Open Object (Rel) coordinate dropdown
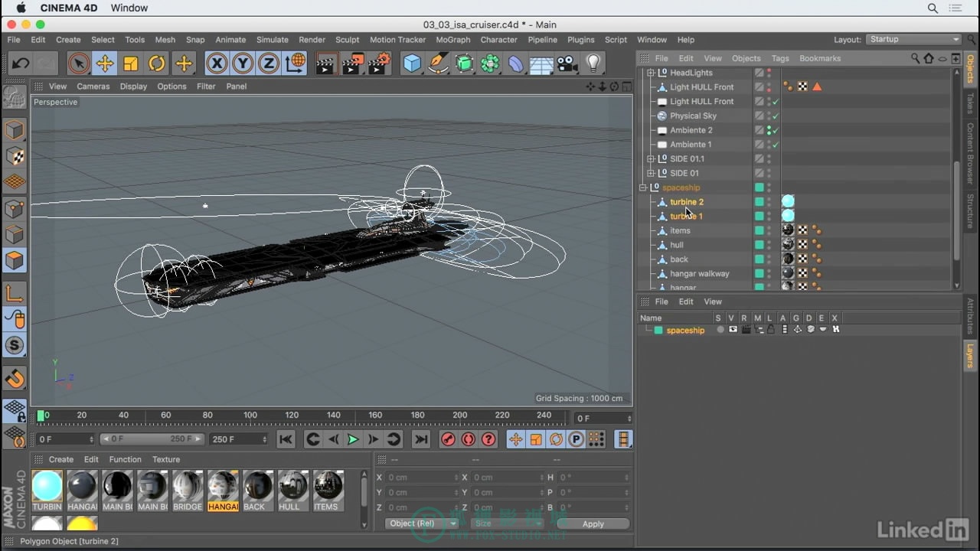The image size is (980, 551). pos(421,523)
